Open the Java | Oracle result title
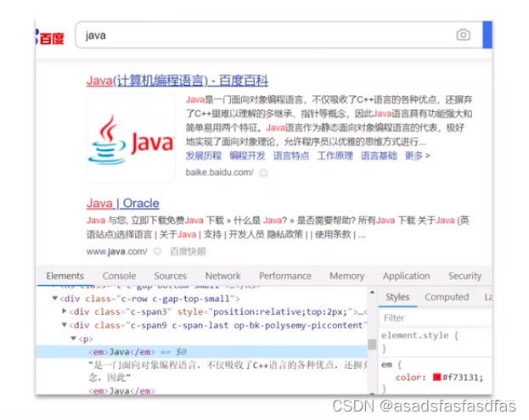The image size is (529, 420). (x=123, y=204)
